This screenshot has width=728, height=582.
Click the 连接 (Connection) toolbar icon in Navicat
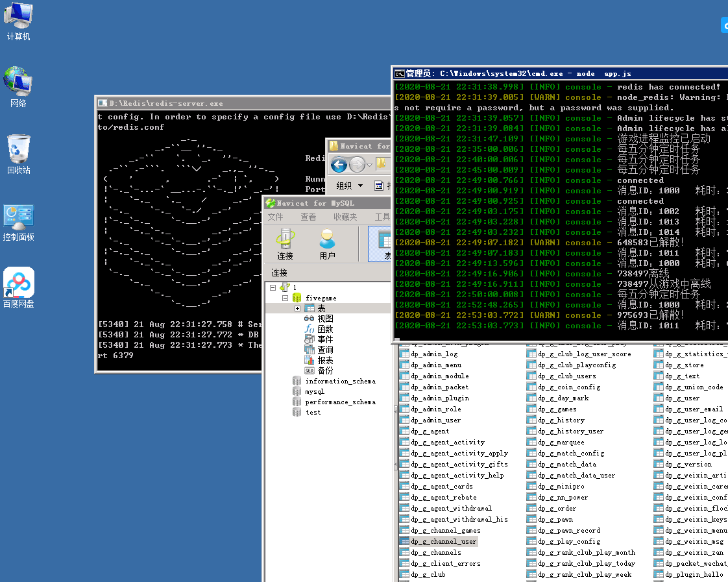[285, 244]
